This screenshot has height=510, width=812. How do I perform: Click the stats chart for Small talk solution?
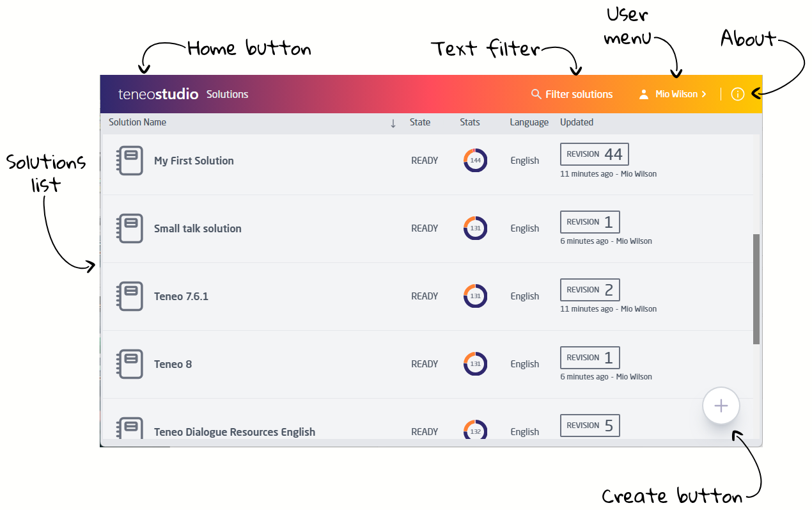474,228
